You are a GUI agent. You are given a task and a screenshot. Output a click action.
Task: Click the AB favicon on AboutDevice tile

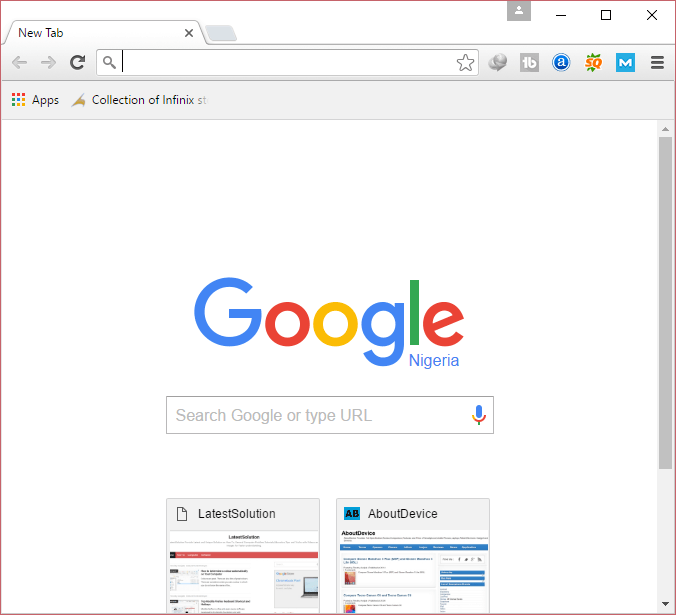(x=352, y=513)
